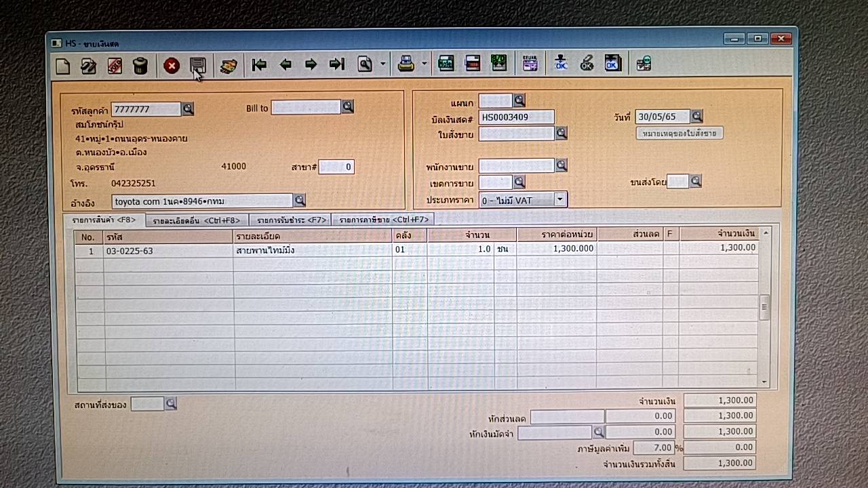Go to the last record
The width and height of the screenshot is (868, 488).
coord(337,65)
